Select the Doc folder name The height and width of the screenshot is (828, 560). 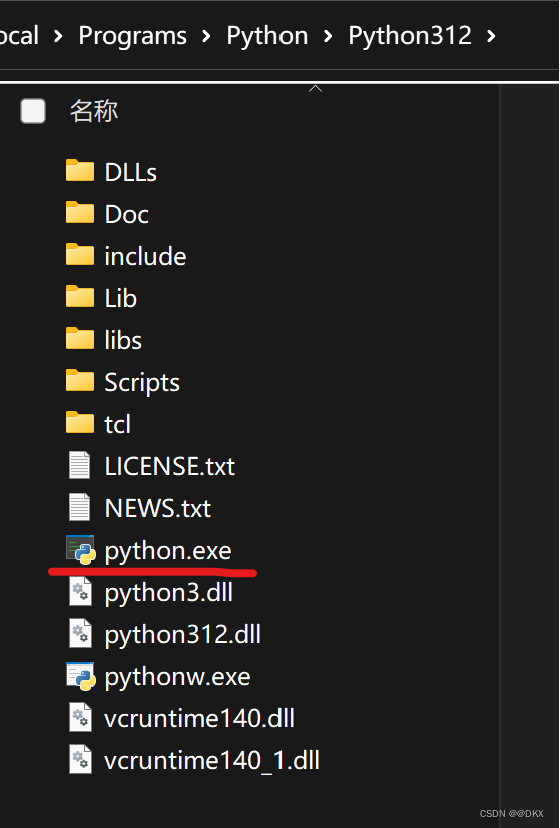[126, 214]
